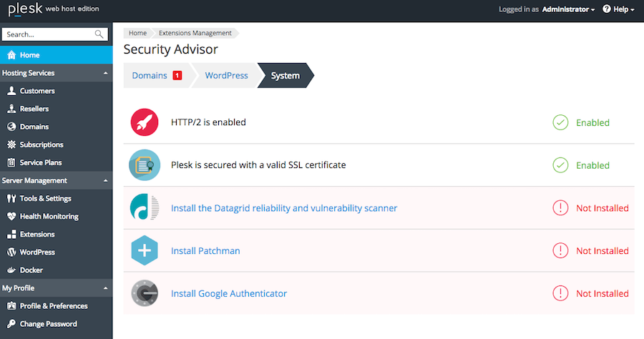
Task: Click the Patchman plus hexagon icon
Action: [144, 250]
